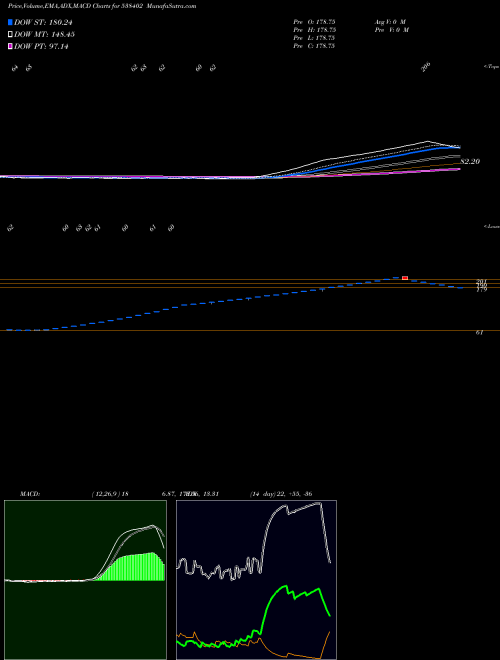Click the magenta DOW PT legend swatch

(x=10, y=46)
